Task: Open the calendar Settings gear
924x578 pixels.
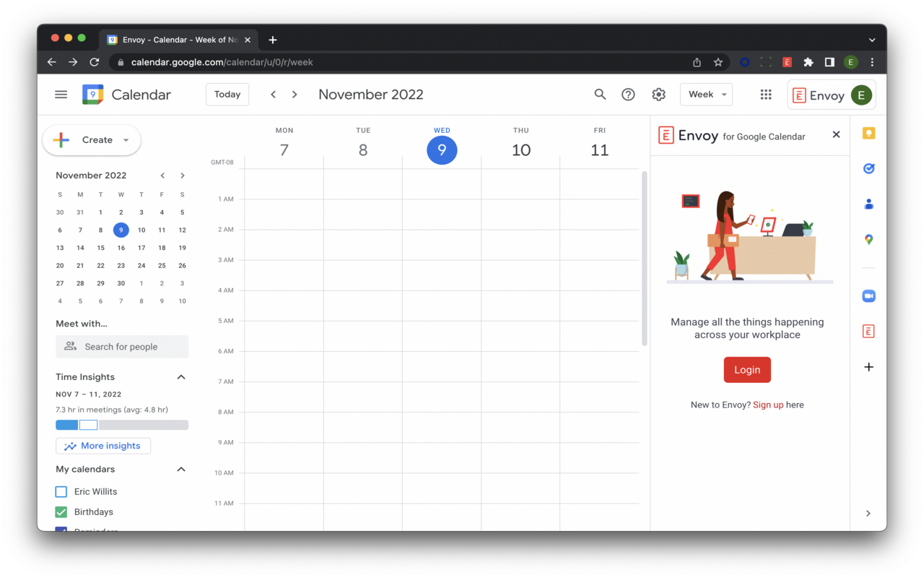Action: (658, 94)
